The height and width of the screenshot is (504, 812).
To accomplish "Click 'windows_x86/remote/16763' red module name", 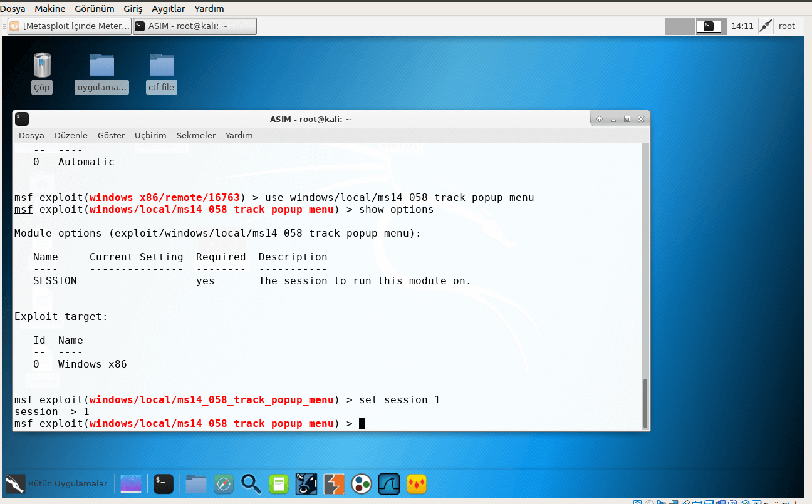I will point(165,198).
